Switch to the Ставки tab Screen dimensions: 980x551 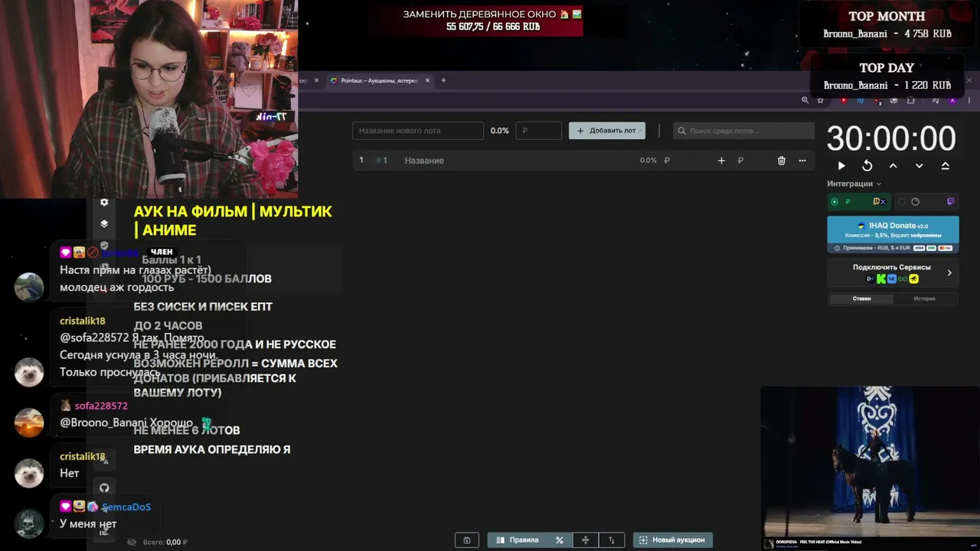861,298
